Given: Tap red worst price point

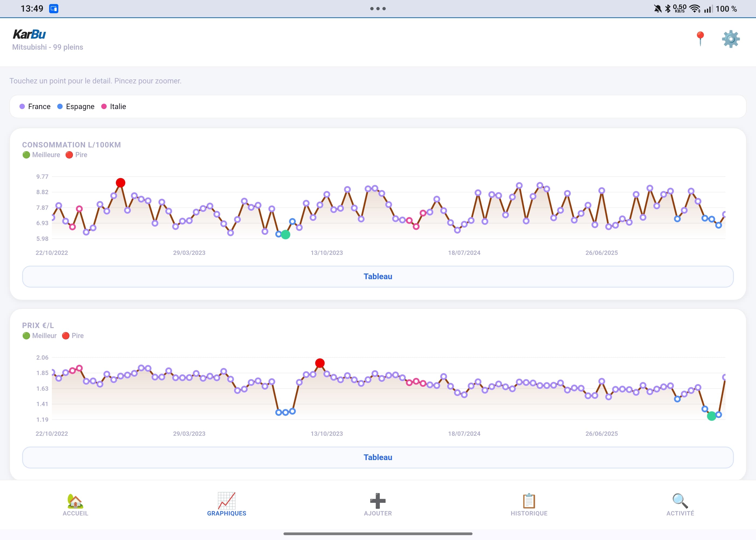Looking at the screenshot, I should point(320,363).
